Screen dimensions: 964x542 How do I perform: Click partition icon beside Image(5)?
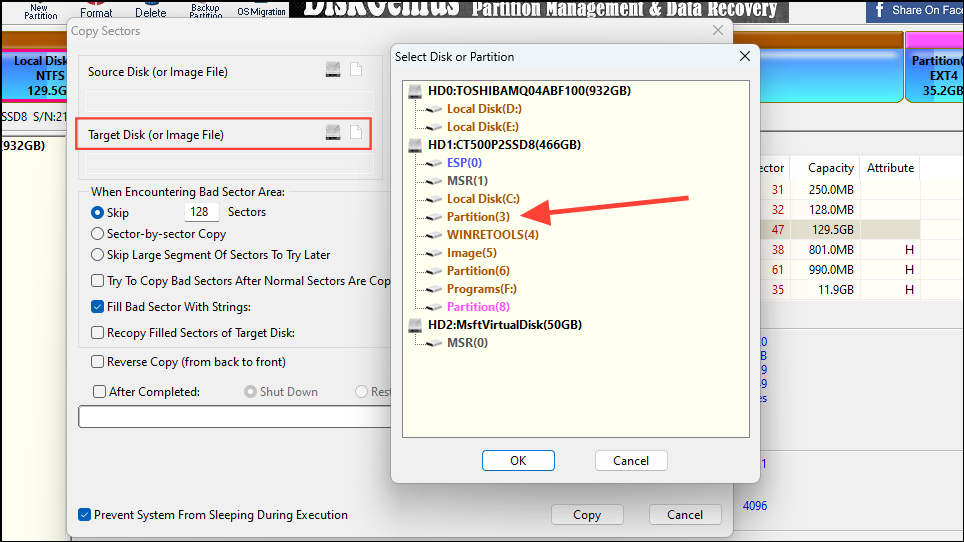coord(434,253)
